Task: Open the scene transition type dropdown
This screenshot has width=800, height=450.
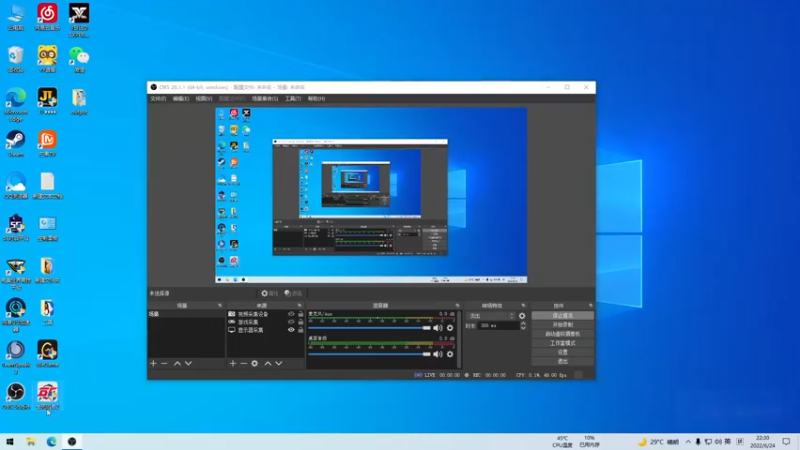Action: [x=491, y=316]
